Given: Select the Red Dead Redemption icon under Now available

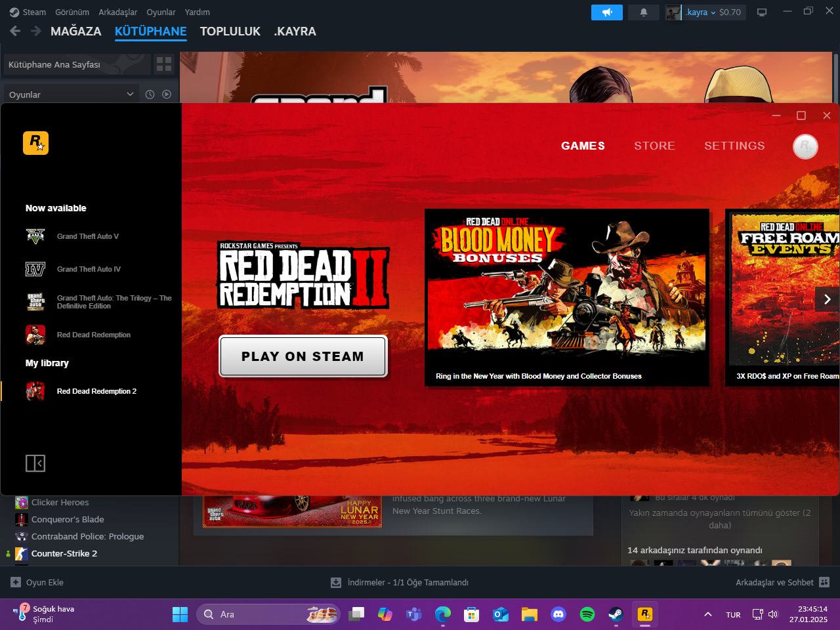Looking at the screenshot, I should [x=35, y=335].
